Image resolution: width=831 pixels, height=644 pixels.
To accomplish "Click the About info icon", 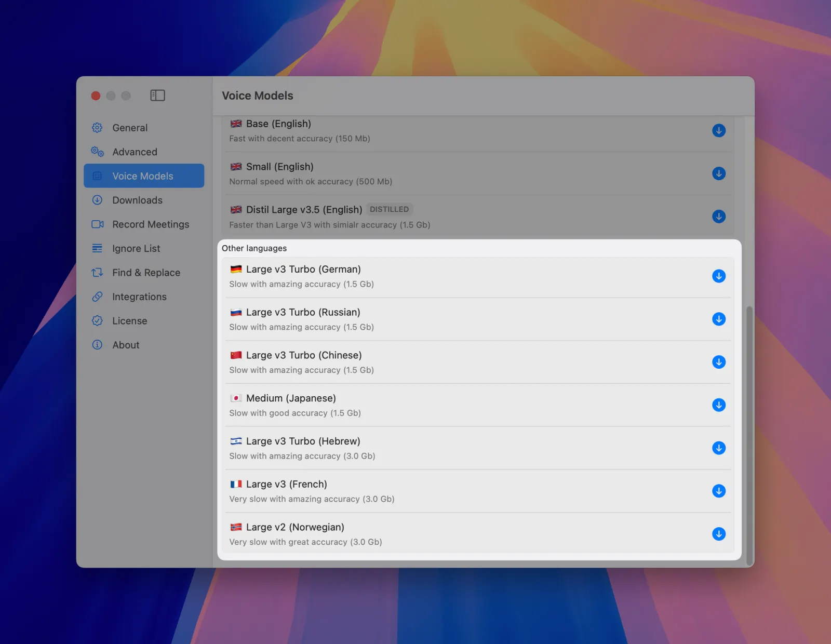I will click(97, 345).
